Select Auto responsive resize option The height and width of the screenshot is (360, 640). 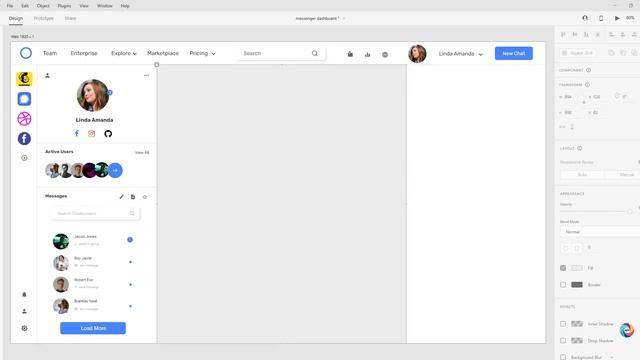pos(582,174)
